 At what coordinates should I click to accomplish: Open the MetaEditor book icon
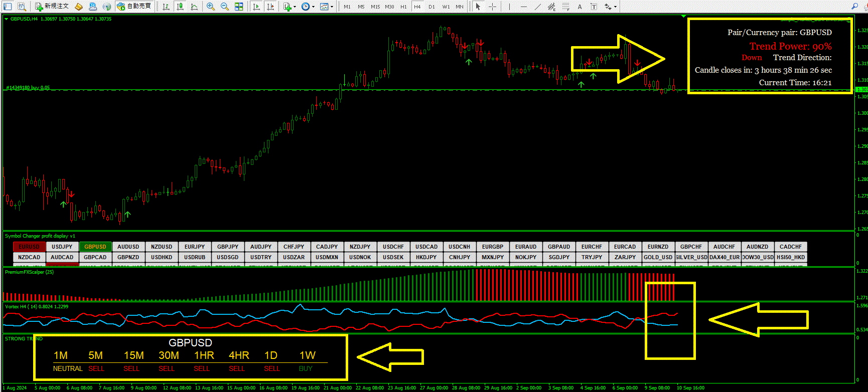(x=79, y=7)
